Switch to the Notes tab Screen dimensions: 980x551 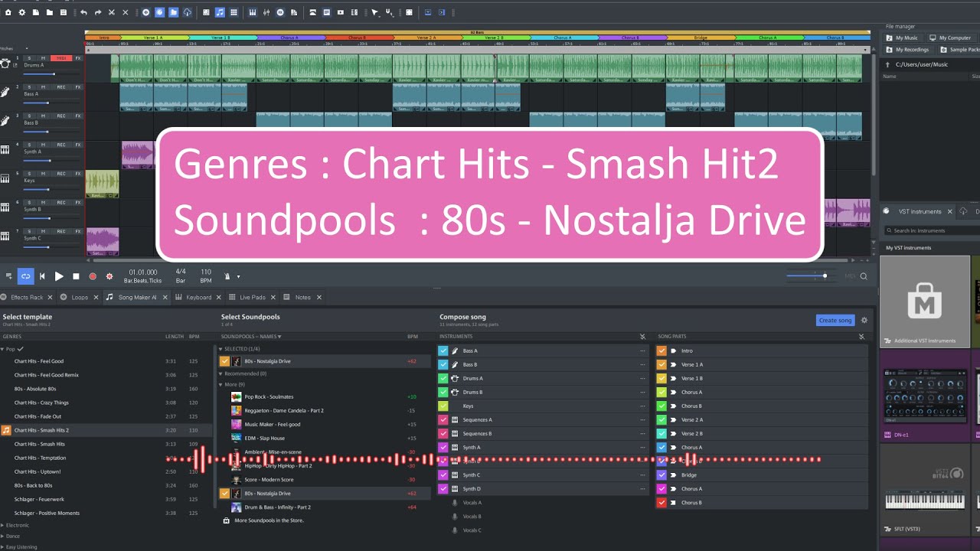tap(302, 297)
